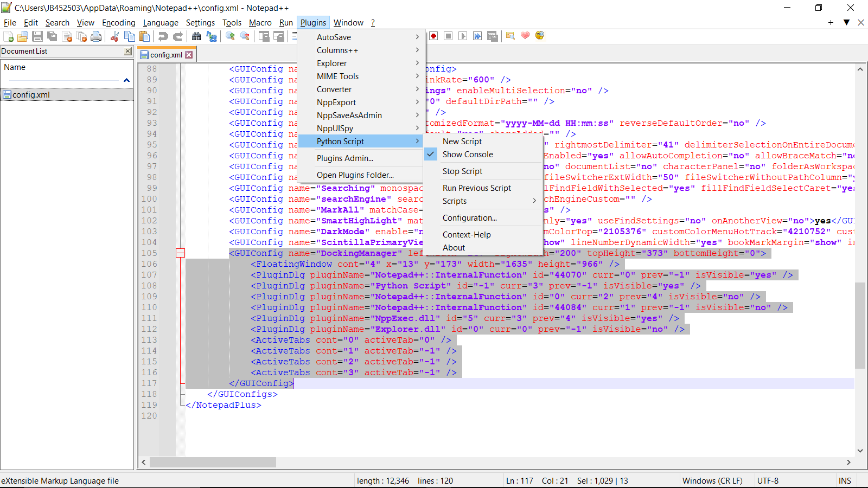
Task: Open the tab list dropdown triangle
Action: point(846,22)
